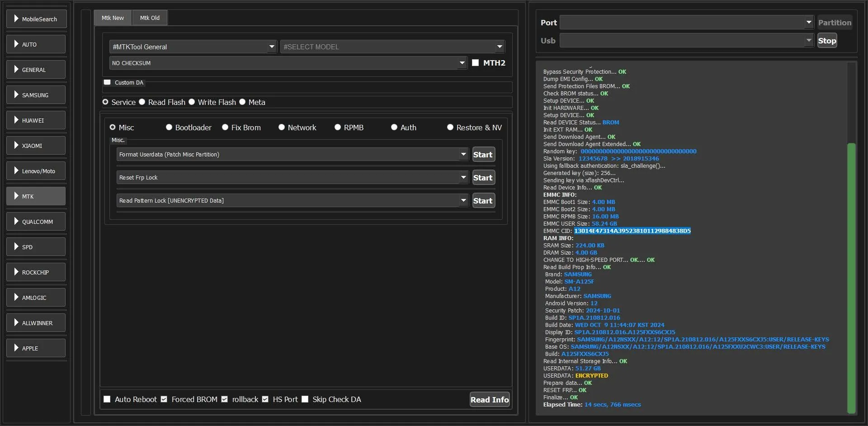The image size is (868, 426).
Task: Open the Usb selection dropdown
Action: tap(687, 40)
